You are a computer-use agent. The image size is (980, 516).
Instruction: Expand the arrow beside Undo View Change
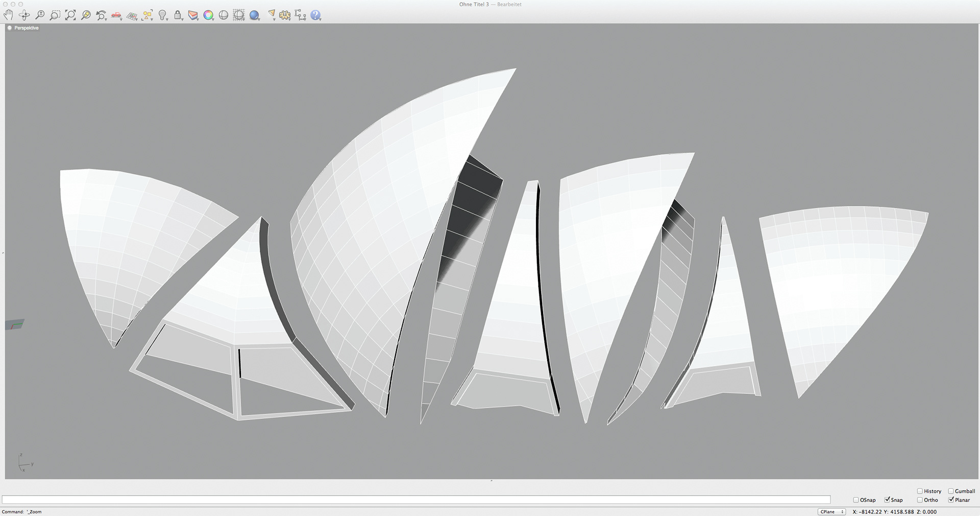[x=106, y=20]
